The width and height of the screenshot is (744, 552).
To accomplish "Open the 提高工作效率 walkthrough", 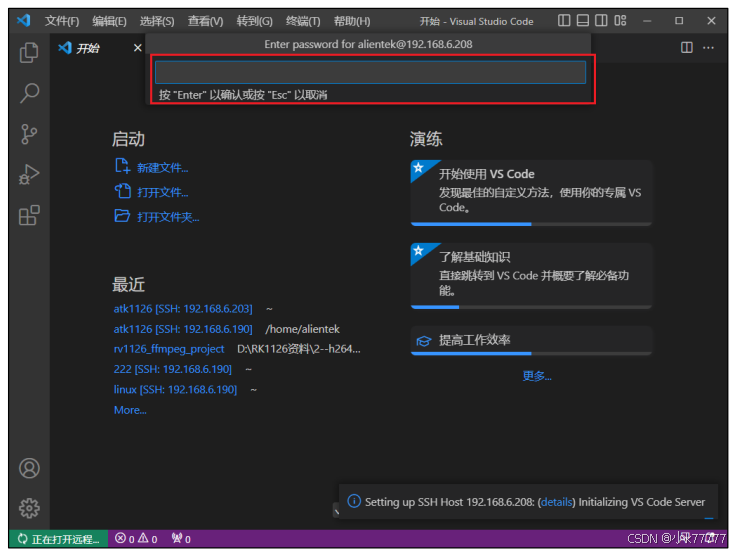I will pos(531,340).
